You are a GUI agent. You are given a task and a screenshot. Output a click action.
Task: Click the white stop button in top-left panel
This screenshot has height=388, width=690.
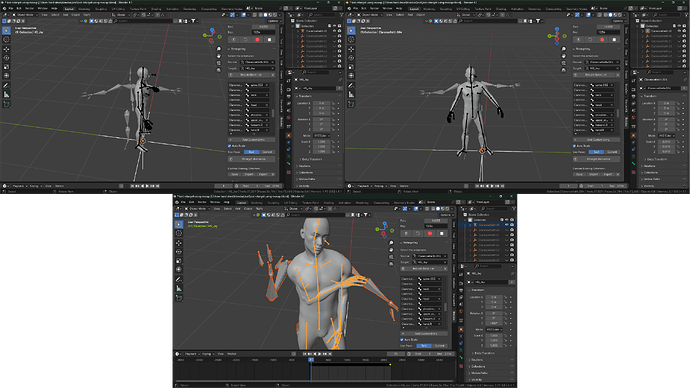[x=269, y=40]
